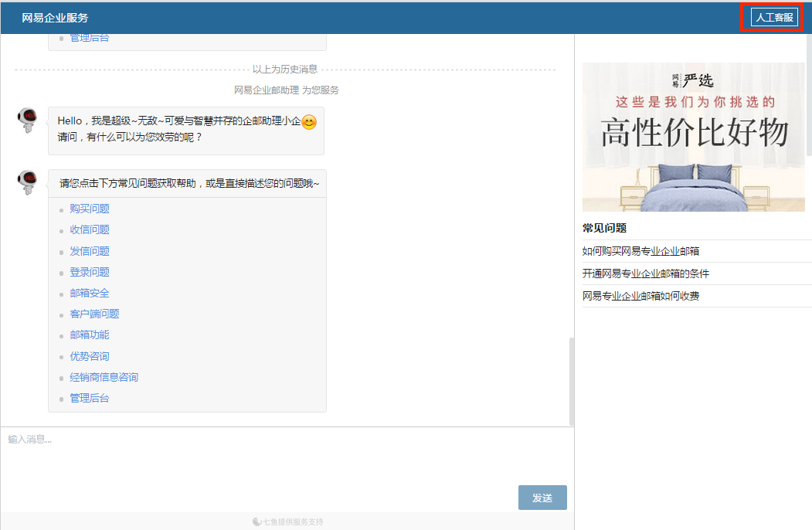
Task: Open the 邮箱功能 topic
Action: point(90,335)
